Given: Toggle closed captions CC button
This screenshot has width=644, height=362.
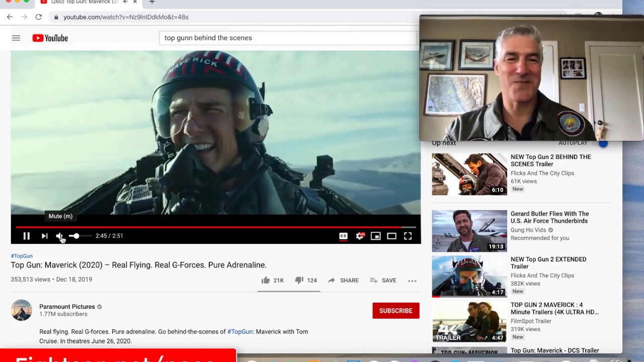Looking at the screenshot, I should pyautogui.click(x=343, y=236).
